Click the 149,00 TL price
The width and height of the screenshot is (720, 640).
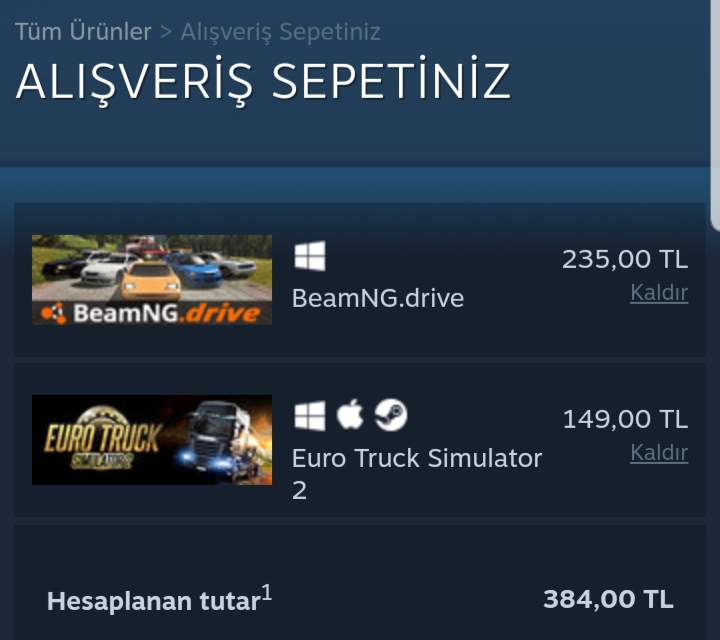coord(625,419)
